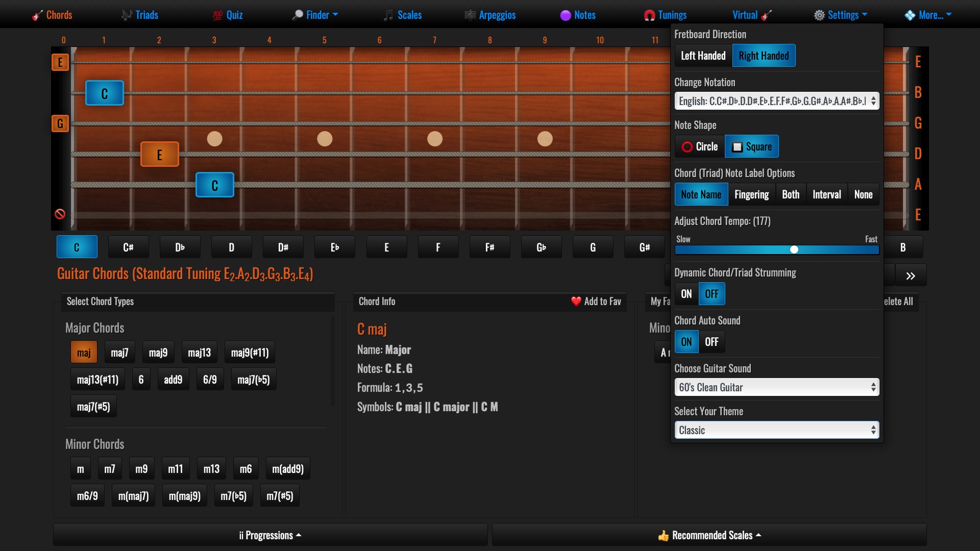Image resolution: width=980 pixels, height=551 pixels.
Task: Click the thumbs-up Recommended Scales icon
Action: tap(663, 536)
